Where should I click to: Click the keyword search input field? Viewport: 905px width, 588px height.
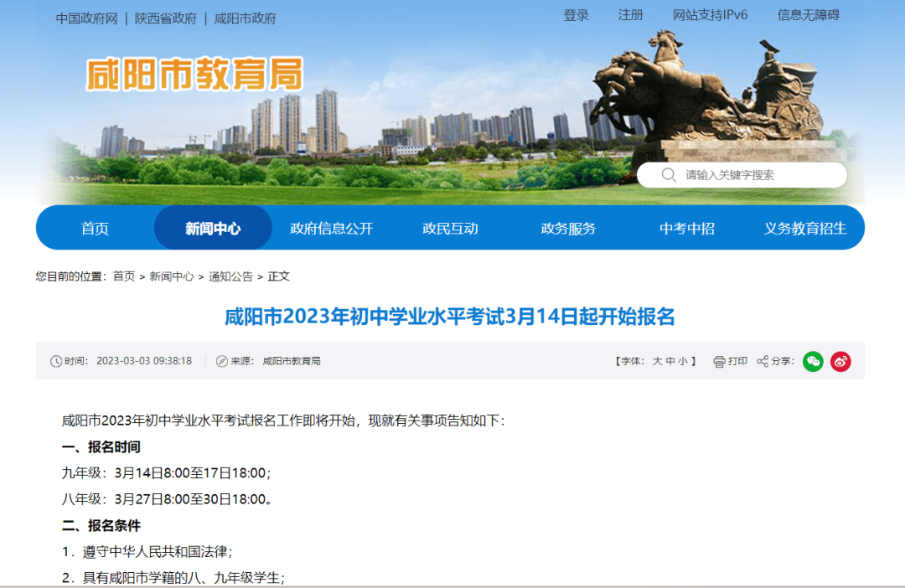pos(754,175)
